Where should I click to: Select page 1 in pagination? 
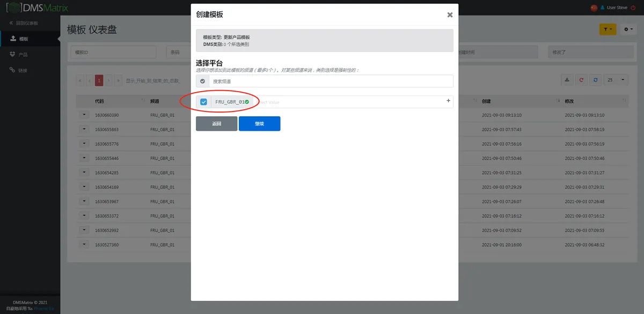tap(99, 80)
